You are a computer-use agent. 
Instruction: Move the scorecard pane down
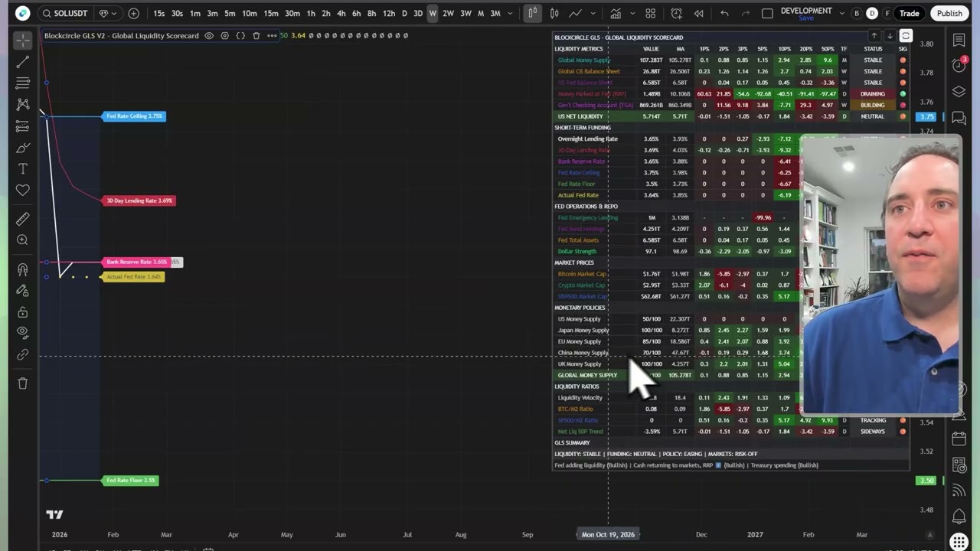coord(890,36)
